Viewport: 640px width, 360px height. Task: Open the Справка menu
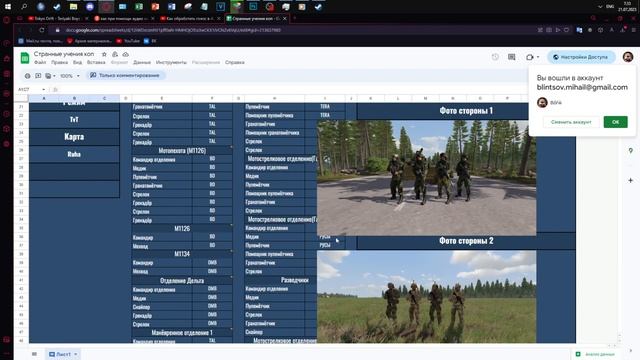[x=235, y=62]
